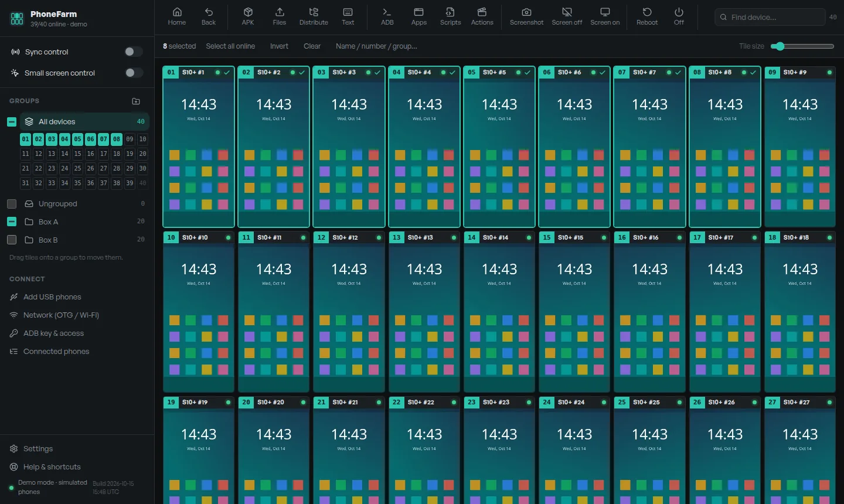Click the S10+ #1 device tile
Screen dimensions: 844x504
pos(199,147)
